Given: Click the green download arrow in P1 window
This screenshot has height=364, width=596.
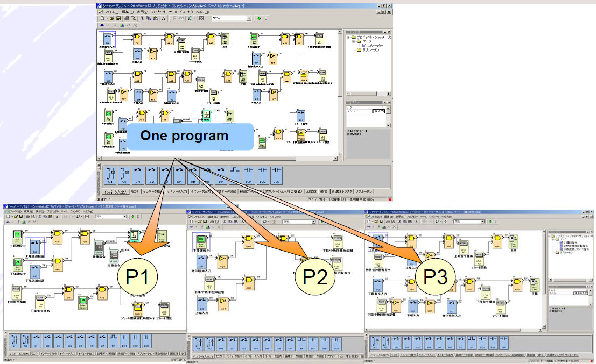Looking at the screenshot, I should click(x=132, y=216).
